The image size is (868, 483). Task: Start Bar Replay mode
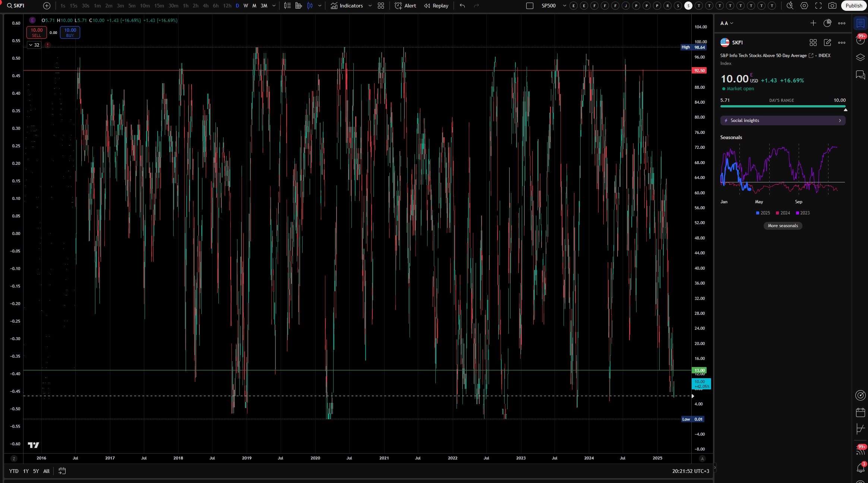tap(436, 6)
